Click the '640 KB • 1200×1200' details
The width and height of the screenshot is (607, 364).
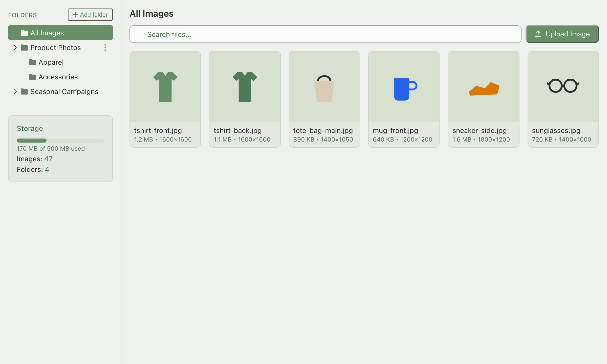[403, 140]
